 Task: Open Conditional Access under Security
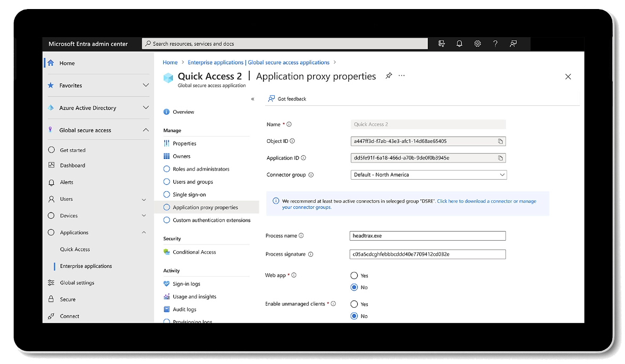click(194, 252)
